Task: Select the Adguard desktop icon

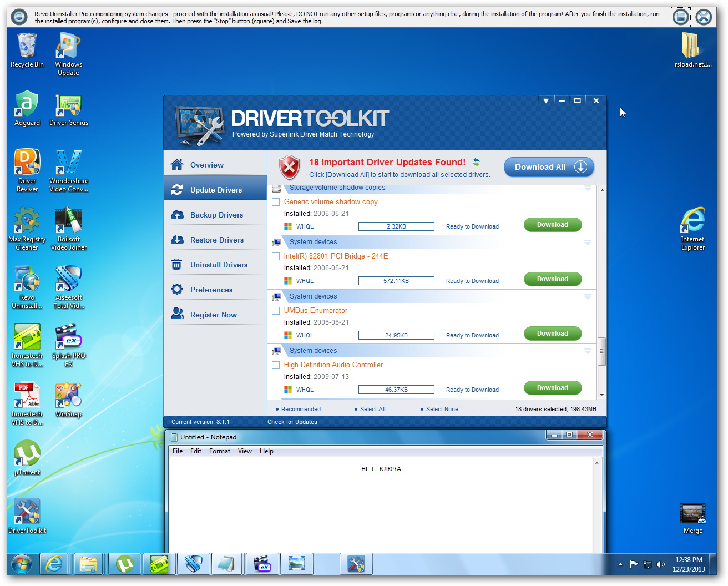Action: coord(27,109)
